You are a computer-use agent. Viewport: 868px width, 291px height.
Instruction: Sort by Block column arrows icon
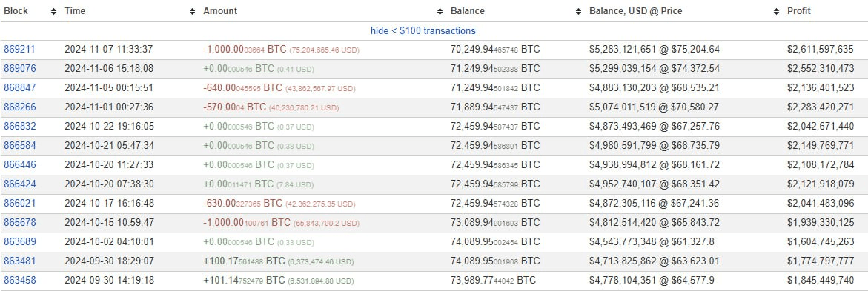53,11
